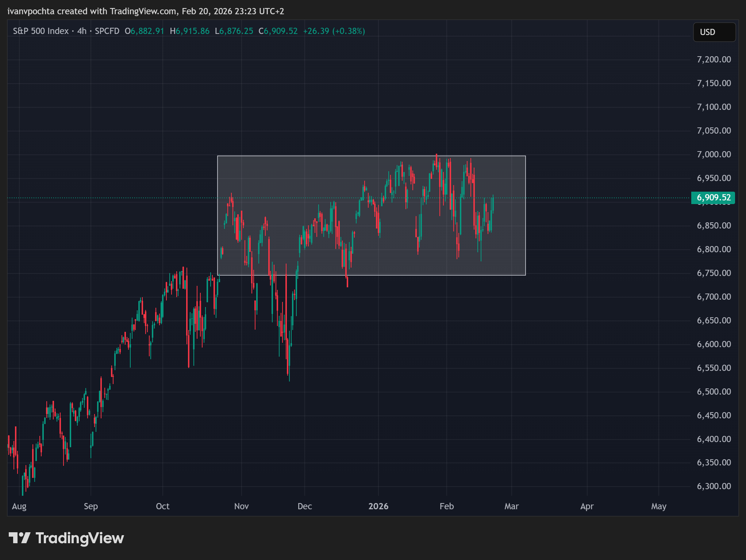This screenshot has width=746, height=560.
Task: Click the 7,000.00 price axis label
Action: pos(714,154)
